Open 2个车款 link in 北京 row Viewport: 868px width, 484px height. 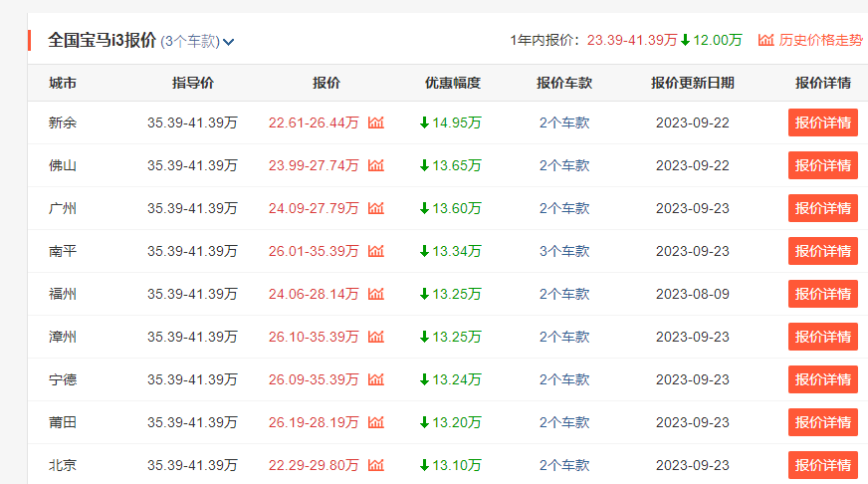click(x=564, y=465)
